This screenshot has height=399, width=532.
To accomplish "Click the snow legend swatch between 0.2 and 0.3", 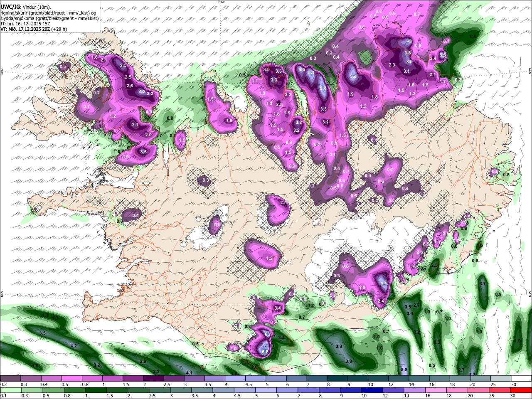I will point(10,379).
